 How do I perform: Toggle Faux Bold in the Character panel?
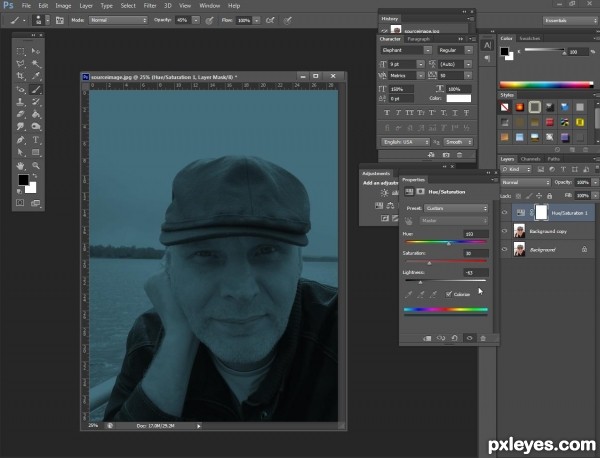click(x=387, y=113)
